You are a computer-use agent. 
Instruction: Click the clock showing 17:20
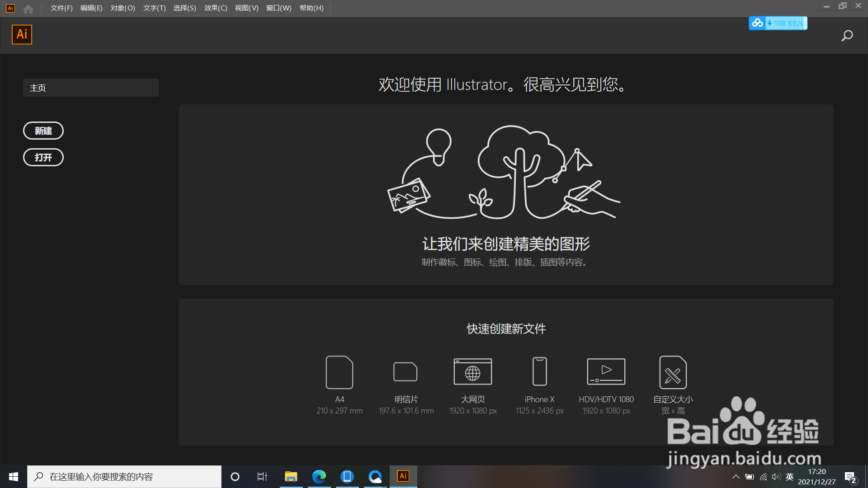(x=817, y=471)
